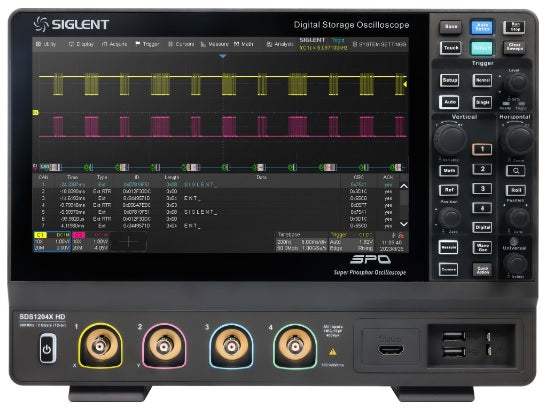
Task: Click the pink channel 2 BNC connector
Action: pos(164,346)
